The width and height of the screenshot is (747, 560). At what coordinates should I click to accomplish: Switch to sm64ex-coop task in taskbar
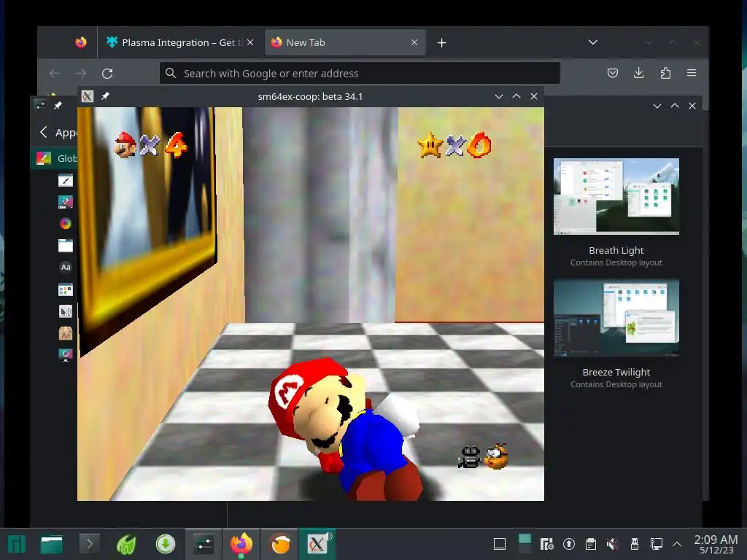coord(317,544)
